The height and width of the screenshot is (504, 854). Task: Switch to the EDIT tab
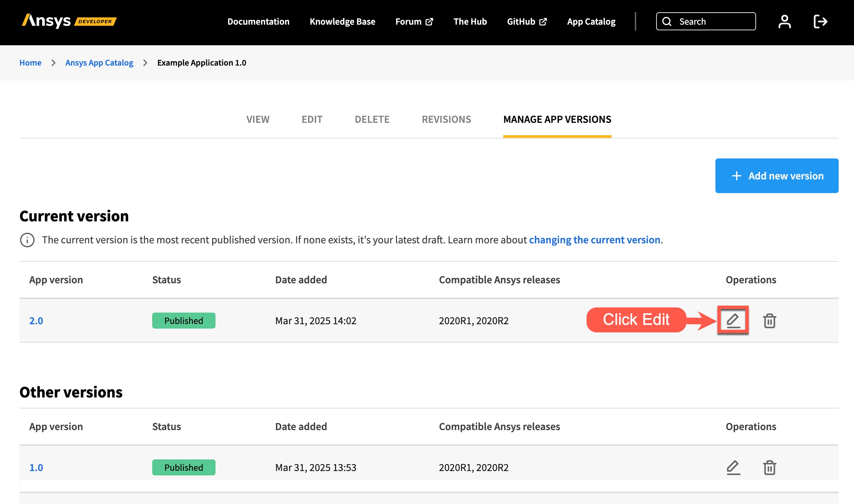click(x=312, y=120)
